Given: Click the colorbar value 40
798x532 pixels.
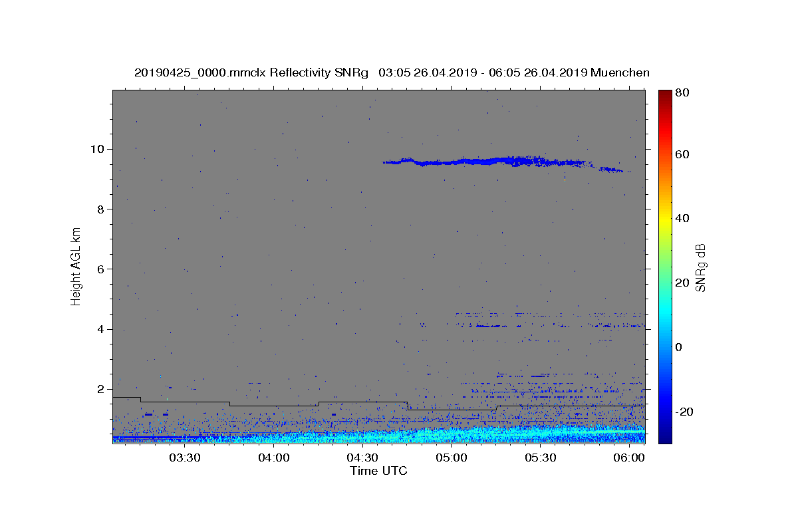Looking at the screenshot, I should (683, 218).
